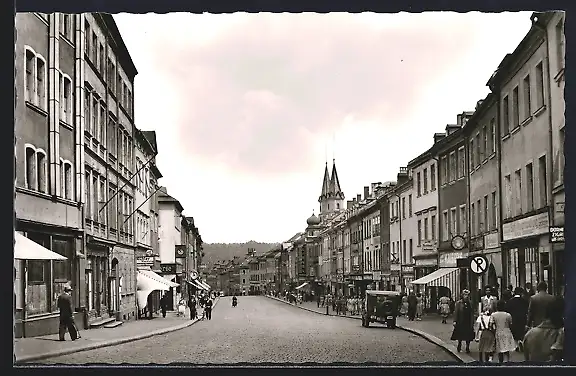Screen dimensions: 576x376
Task: Click the round no-parking sign
Action: (478, 264)
